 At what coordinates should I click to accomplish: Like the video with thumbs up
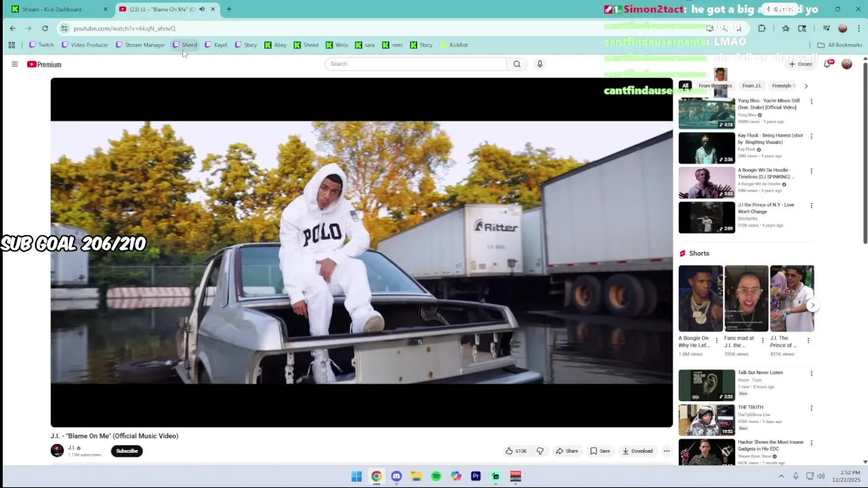(515, 451)
